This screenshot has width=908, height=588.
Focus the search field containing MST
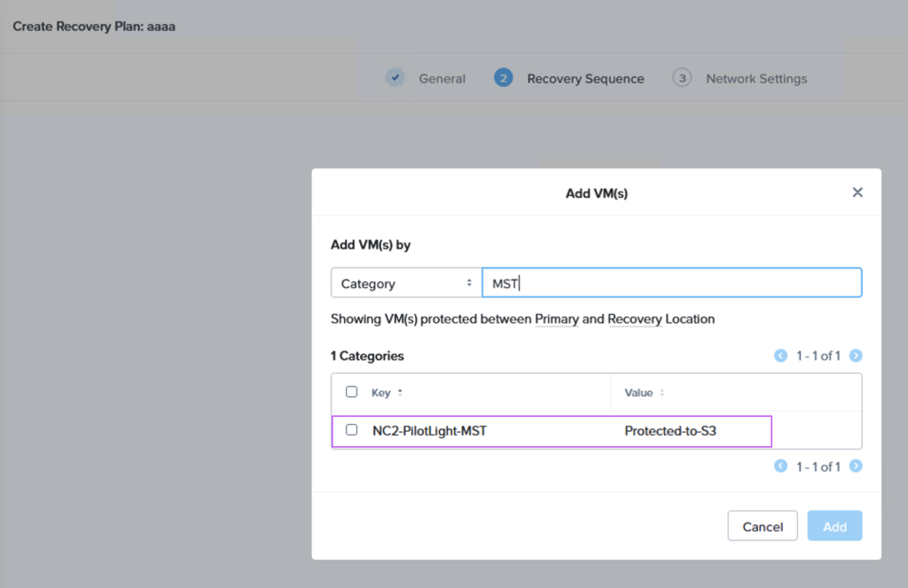[672, 283]
